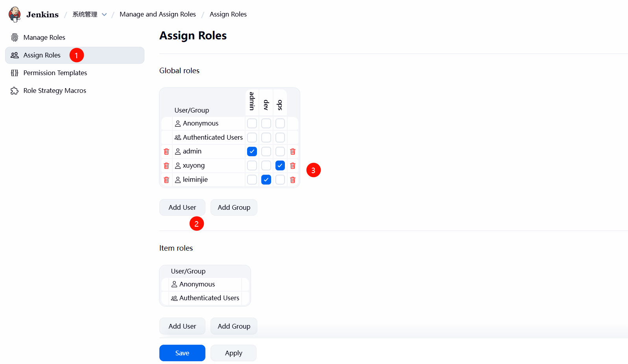The width and height of the screenshot is (628, 364).
Task: Enable dev role for xuyong
Action: coord(266,166)
